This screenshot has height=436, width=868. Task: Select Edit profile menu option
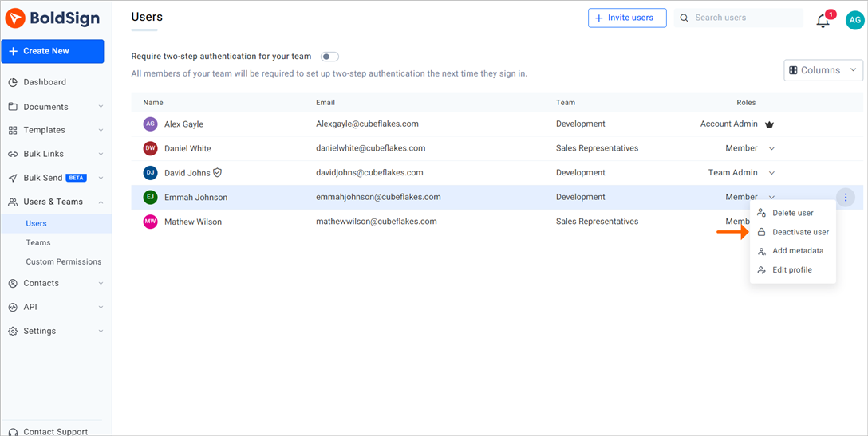(791, 270)
